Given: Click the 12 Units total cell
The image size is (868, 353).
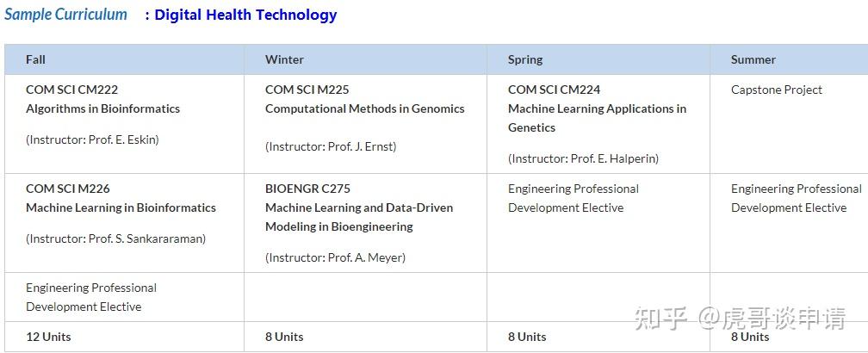Looking at the screenshot, I should click(x=48, y=337).
